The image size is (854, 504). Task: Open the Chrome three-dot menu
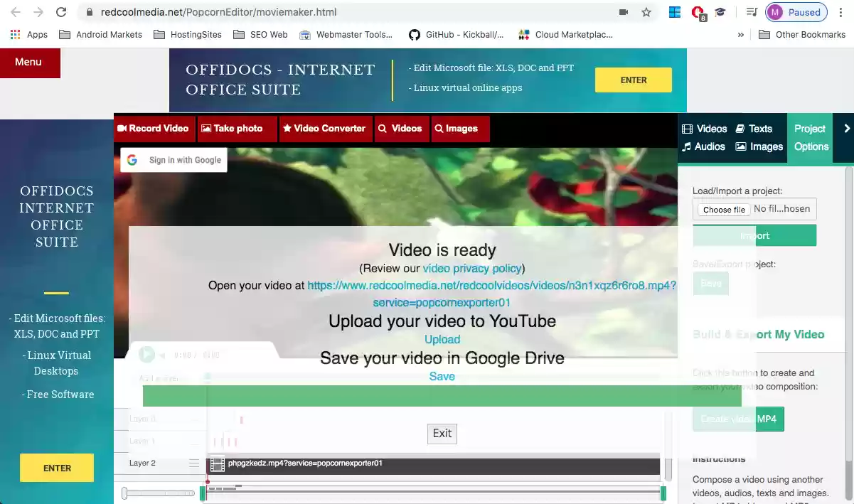point(840,12)
